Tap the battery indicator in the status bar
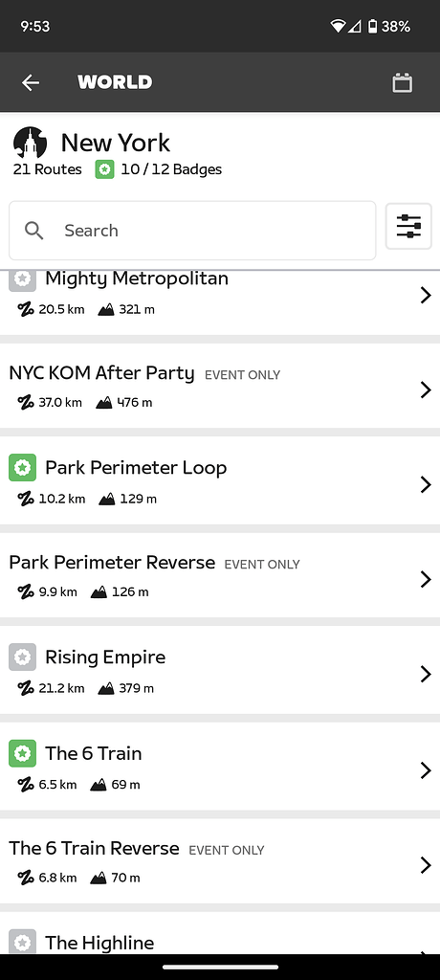This screenshot has height=980, width=440. 372,26
